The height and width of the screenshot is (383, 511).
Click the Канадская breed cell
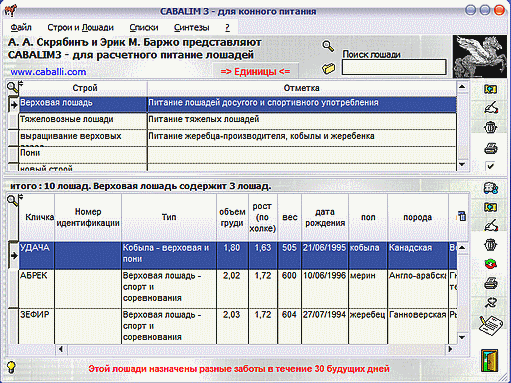(418, 255)
